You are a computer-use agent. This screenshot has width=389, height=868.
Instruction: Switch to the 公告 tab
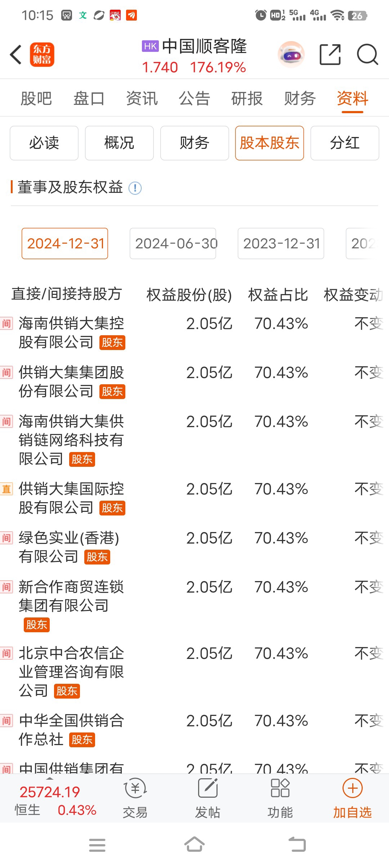[194, 98]
